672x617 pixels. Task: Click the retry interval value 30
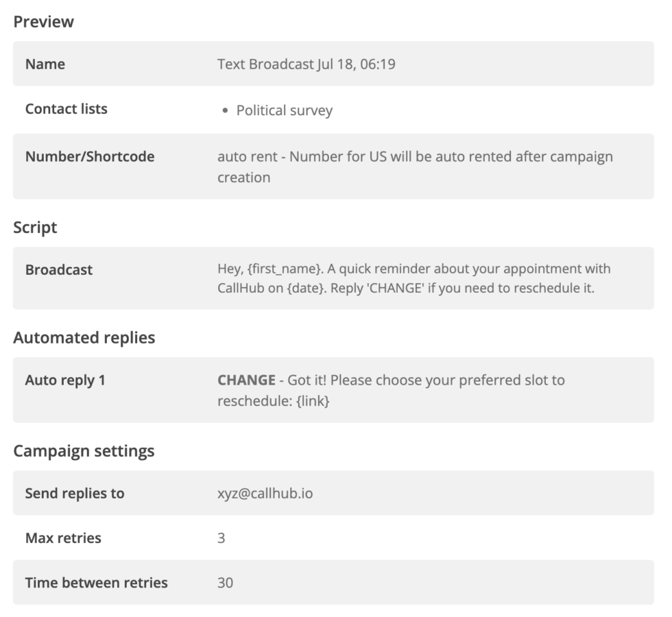coord(226,583)
